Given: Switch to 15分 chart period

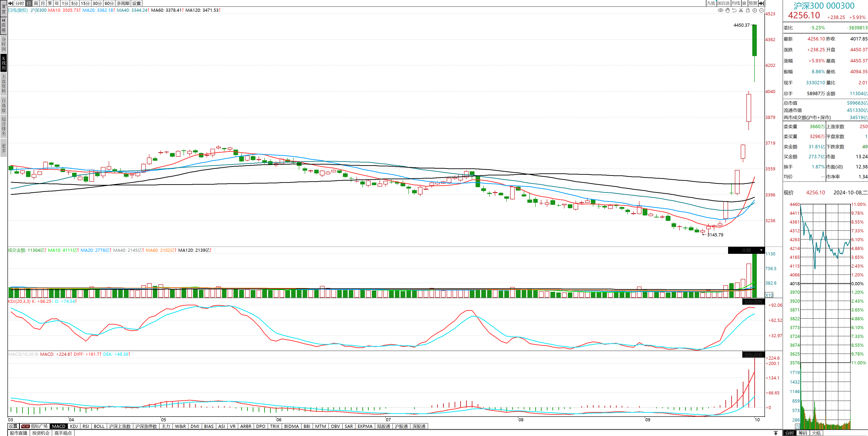Looking at the screenshot, I should click(x=85, y=3).
